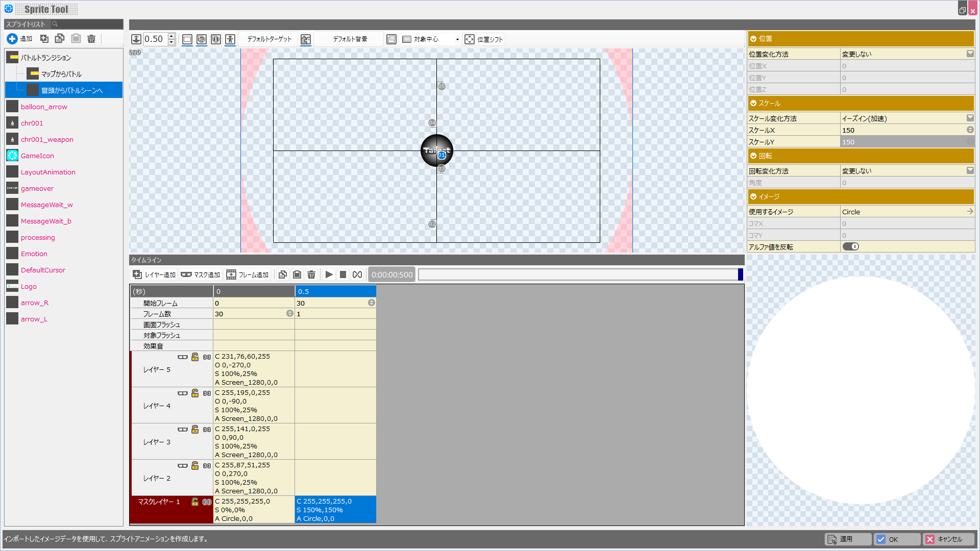The image size is (980, 551).
Task: Click the デフォルトターゲット button
Action: tap(269, 39)
